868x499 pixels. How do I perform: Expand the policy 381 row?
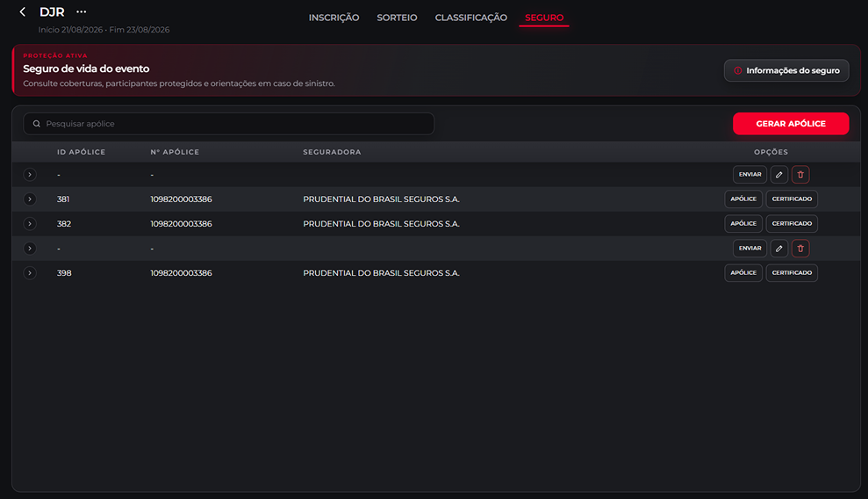(x=30, y=199)
